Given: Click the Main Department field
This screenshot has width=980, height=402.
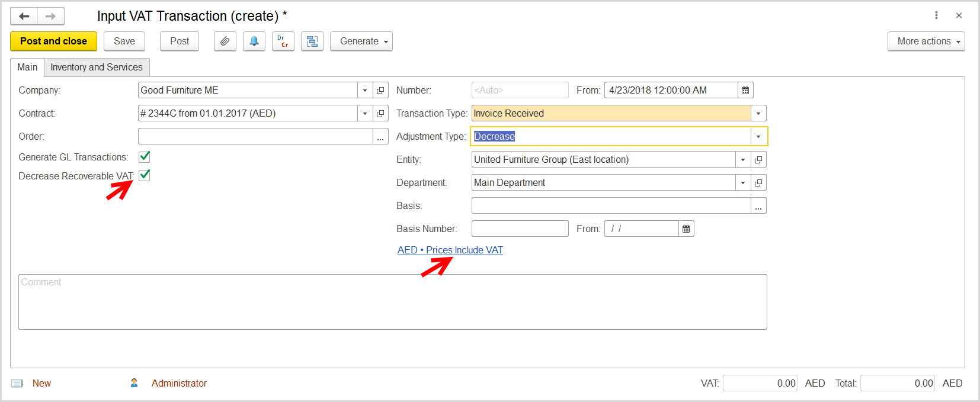Looking at the screenshot, I should [603, 183].
